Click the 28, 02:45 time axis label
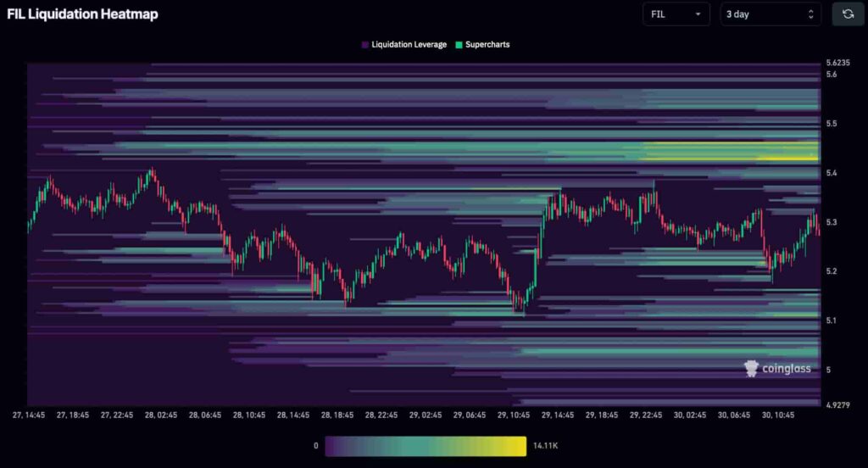The width and height of the screenshot is (868, 468). (161, 415)
